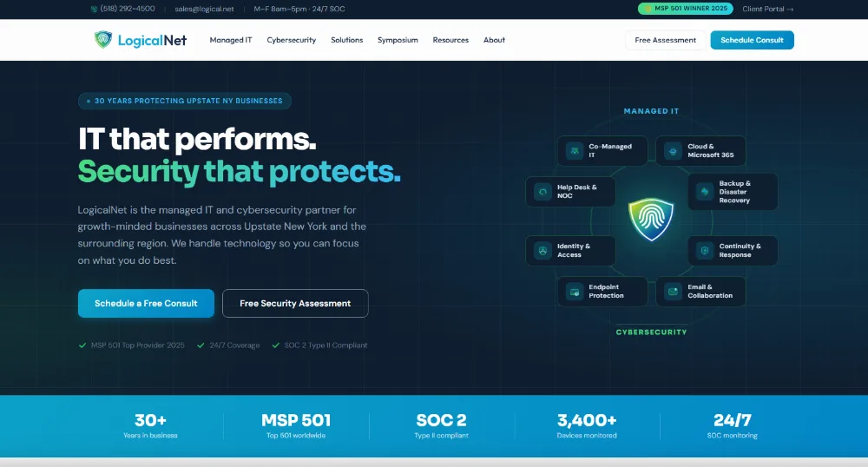Select the Co-Managed IT label
The width and height of the screenshot is (868, 467).
pos(610,150)
